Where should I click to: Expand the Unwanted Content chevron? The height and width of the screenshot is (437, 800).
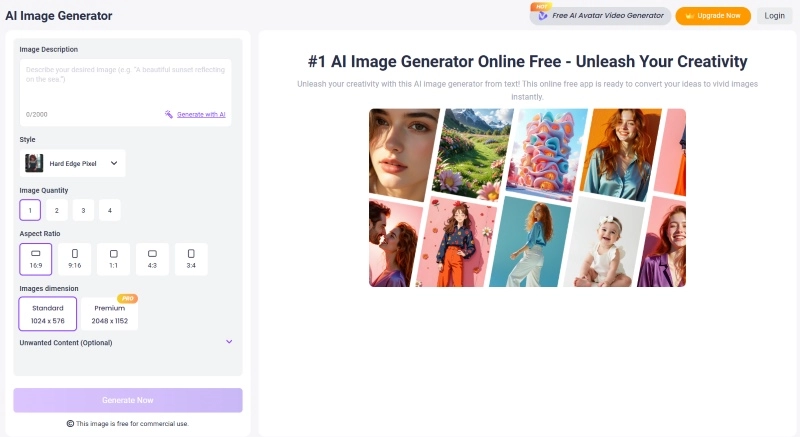[229, 342]
